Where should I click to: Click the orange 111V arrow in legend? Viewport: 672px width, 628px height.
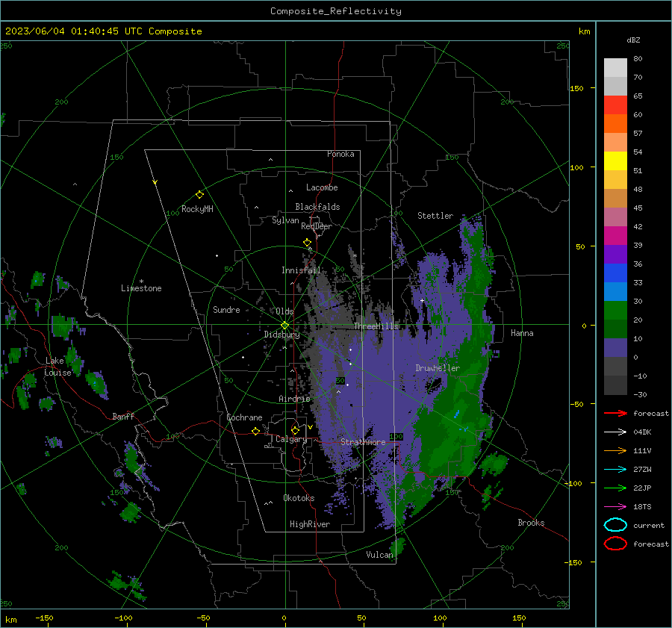coord(615,450)
